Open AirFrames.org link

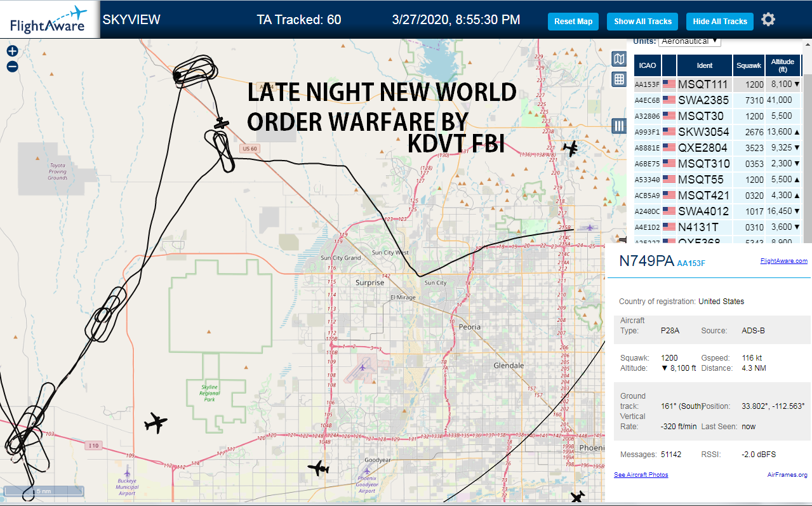[787, 475]
